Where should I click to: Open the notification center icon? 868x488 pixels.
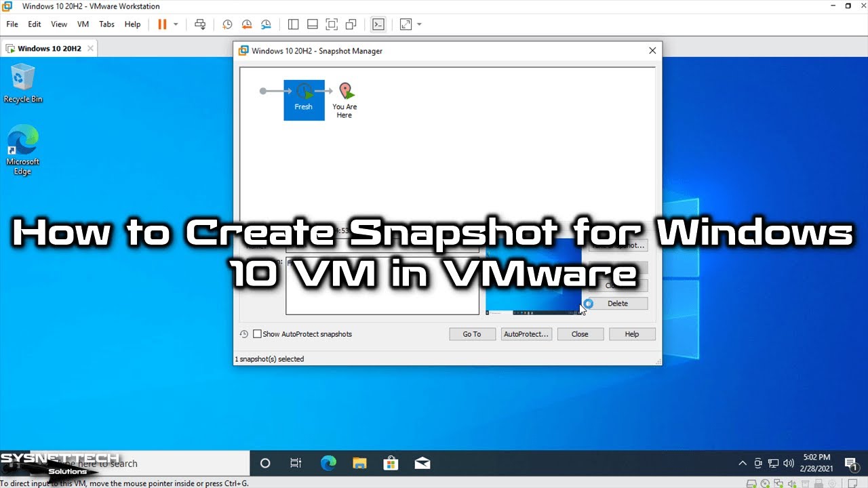[850, 464]
